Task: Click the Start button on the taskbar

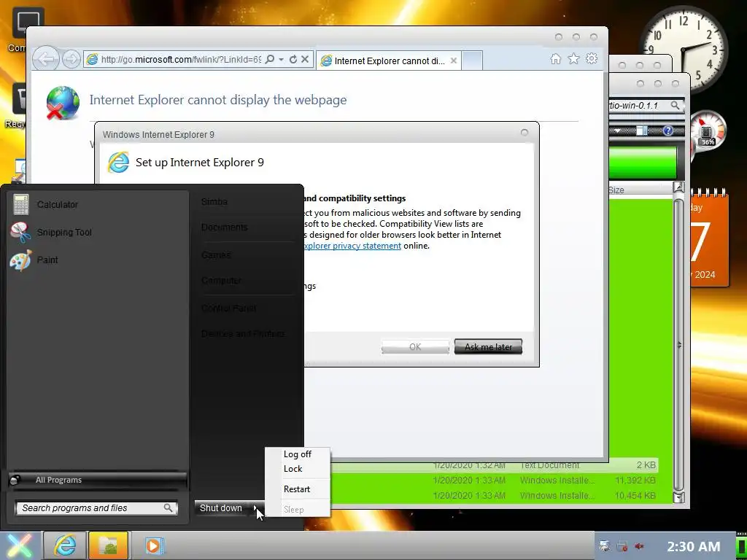Action: [x=19, y=545]
